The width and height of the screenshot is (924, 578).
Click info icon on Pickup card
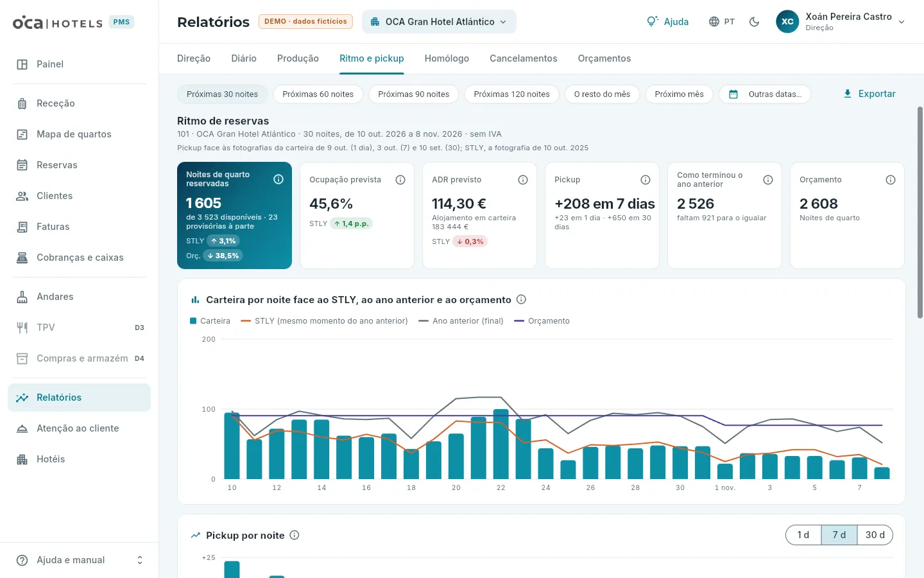point(646,180)
